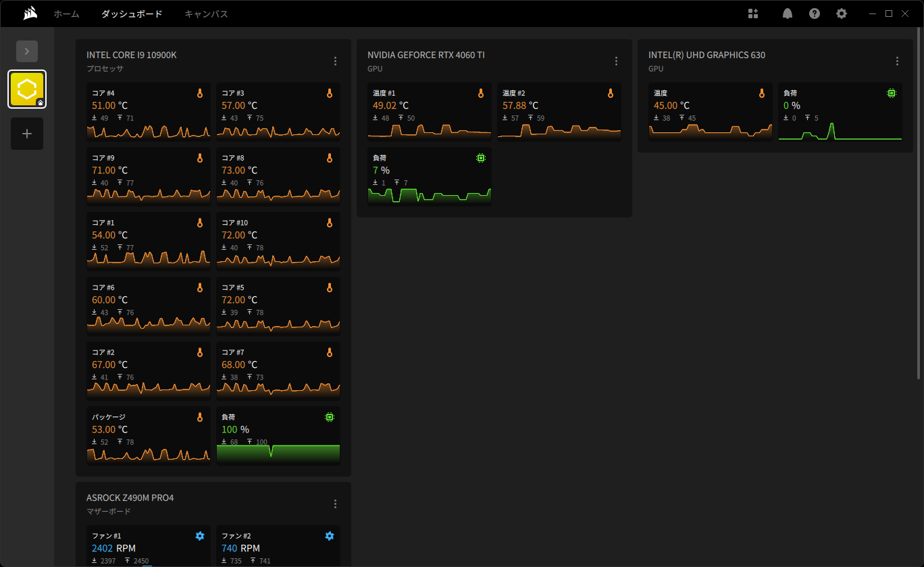Image resolution: width=924 pixels, height=567 pixels.
Task: Click thermometer icon on コア #4 tile
Action: tap(199, 93)
